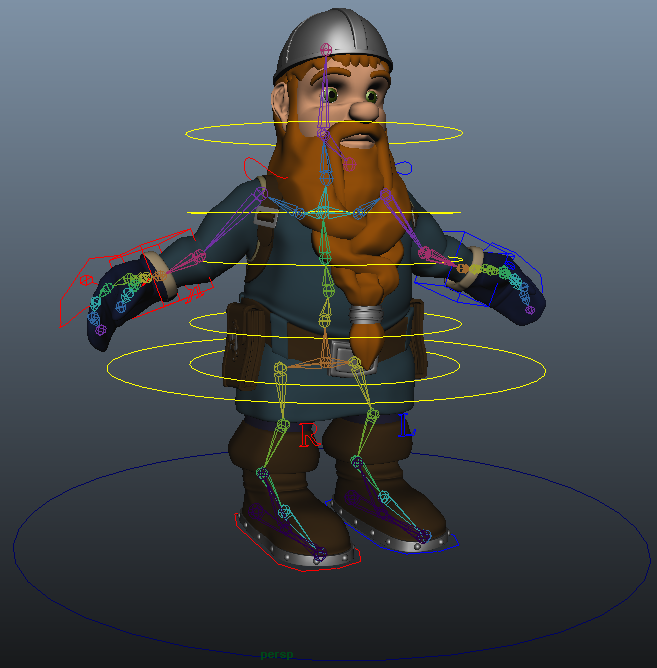Select the magenta head-top joint on helmet
The height and width of the screenshot is (668, 657).
point(326,49)
